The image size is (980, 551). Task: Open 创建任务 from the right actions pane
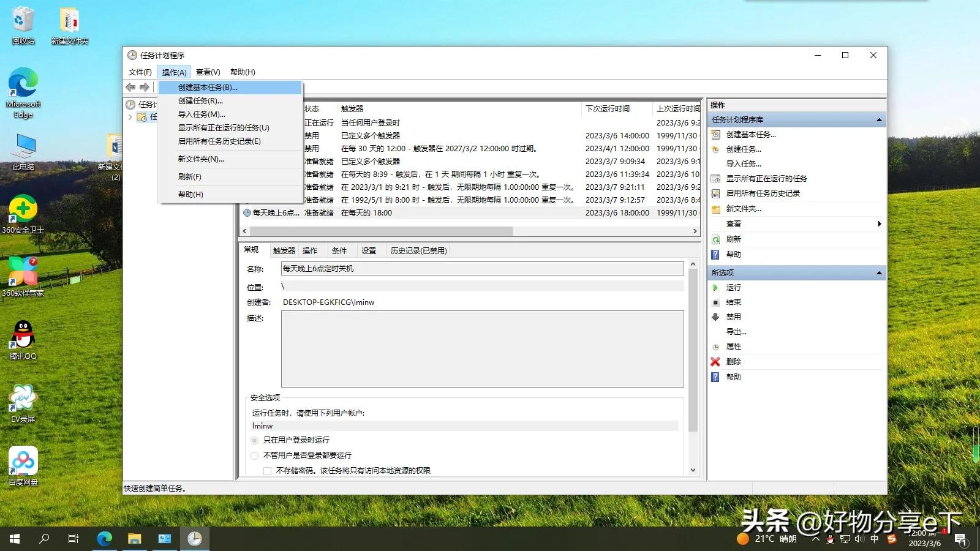point(742,149)
